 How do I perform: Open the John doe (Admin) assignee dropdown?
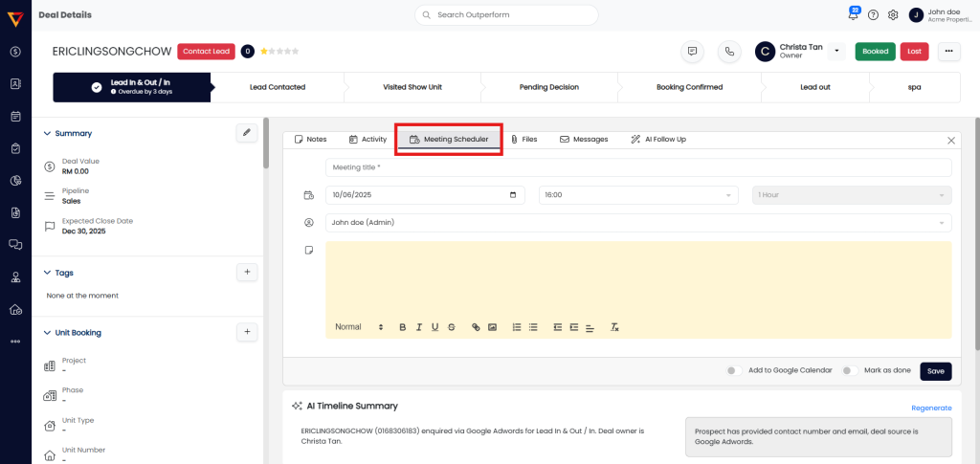[x=638, y=222]
